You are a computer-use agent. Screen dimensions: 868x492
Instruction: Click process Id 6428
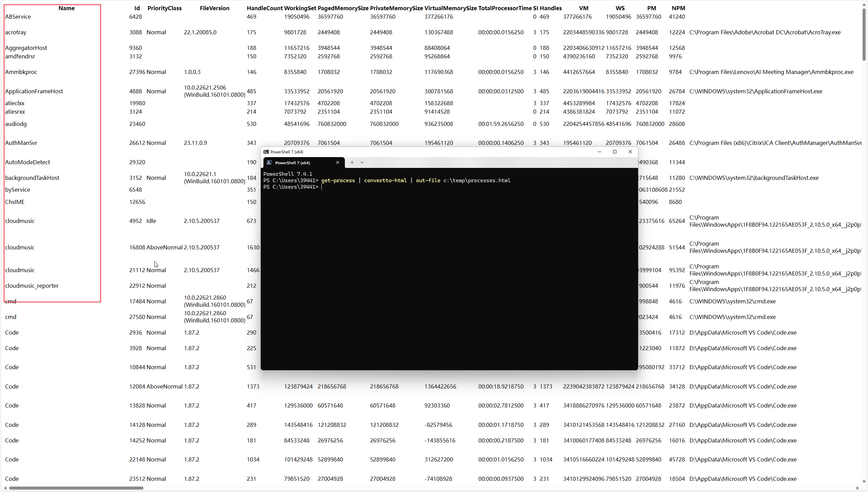tap(136, 17)
